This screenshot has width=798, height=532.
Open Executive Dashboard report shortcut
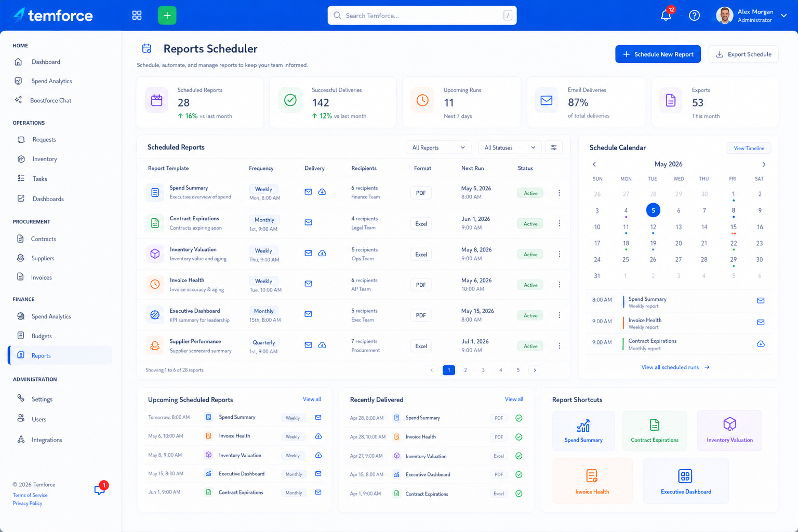tap(686, 481)
